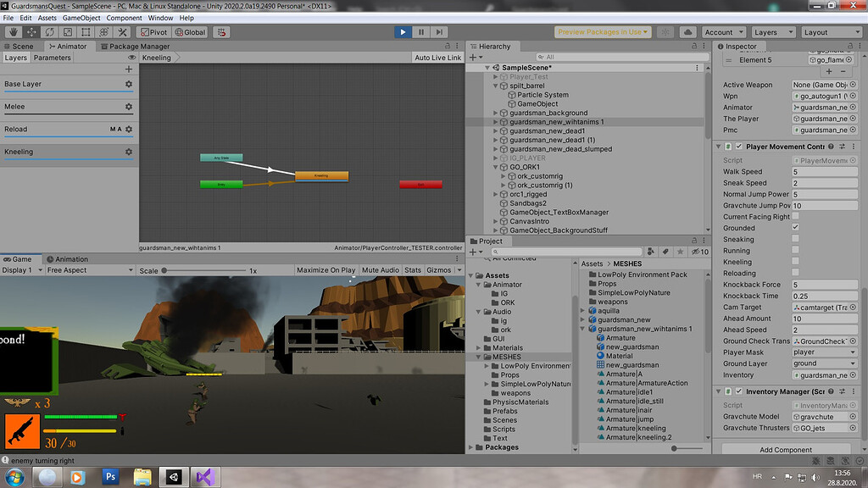The width and height of the screenshot is (868, 488).
Task: Enable the Sneaking checkbox
Action: pos(795,239)
